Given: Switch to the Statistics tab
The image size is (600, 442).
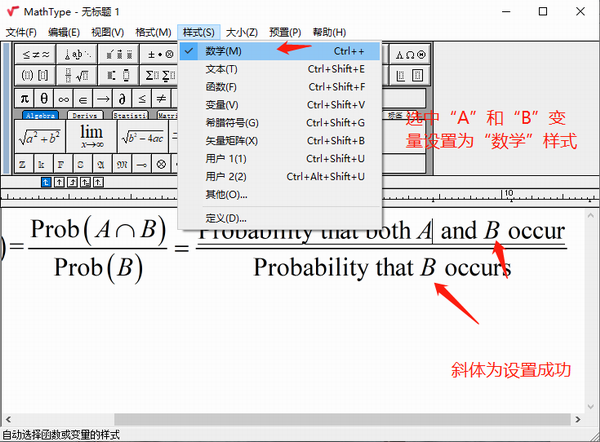Looking at the screenshot, I should (130, 115).
